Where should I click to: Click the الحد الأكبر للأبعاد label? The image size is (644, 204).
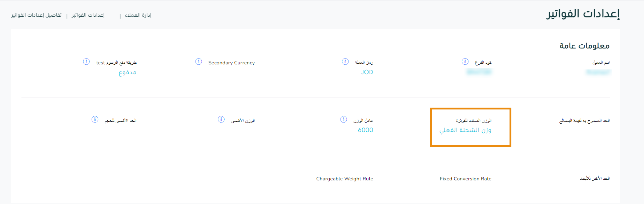[595, 179]
